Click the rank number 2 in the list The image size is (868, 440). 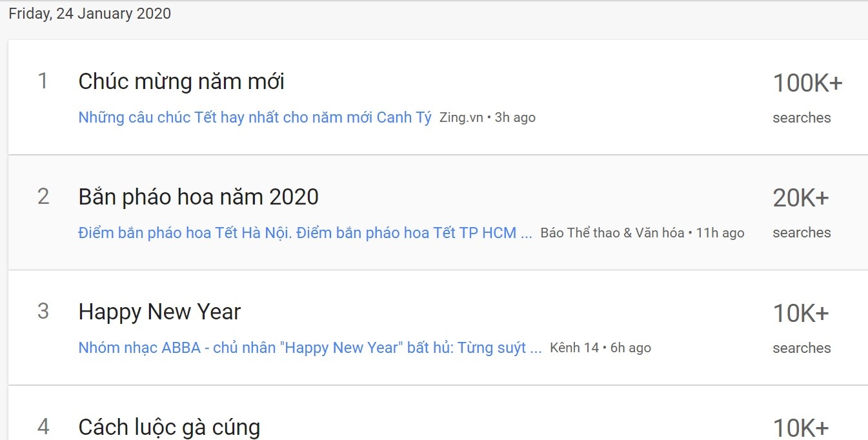(x=43, y=197)
